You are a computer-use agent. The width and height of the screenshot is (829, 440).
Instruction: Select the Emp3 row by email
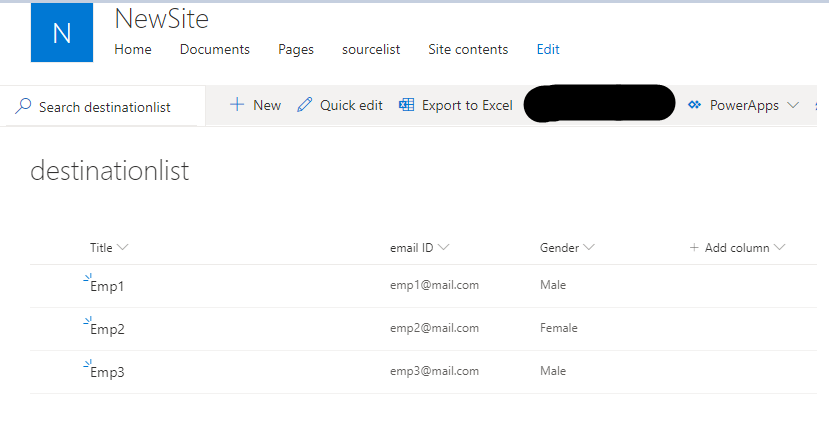pos(434,371)
